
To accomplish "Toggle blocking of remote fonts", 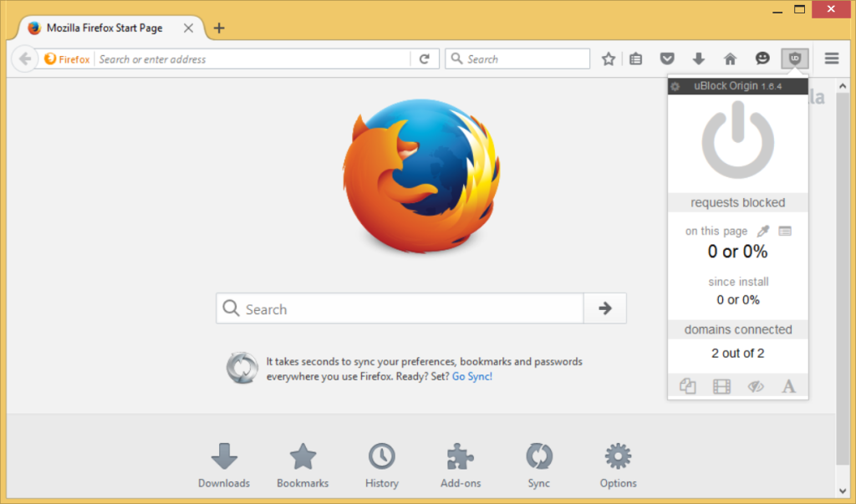I will click(x=789, y=385).
